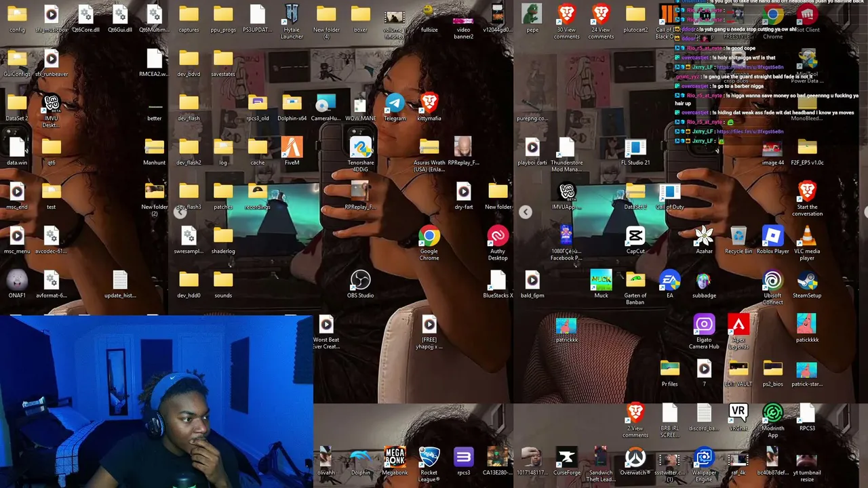Play the bald_6pm media file
This screenshot has width=868, height=488.
tap(532, 280)
